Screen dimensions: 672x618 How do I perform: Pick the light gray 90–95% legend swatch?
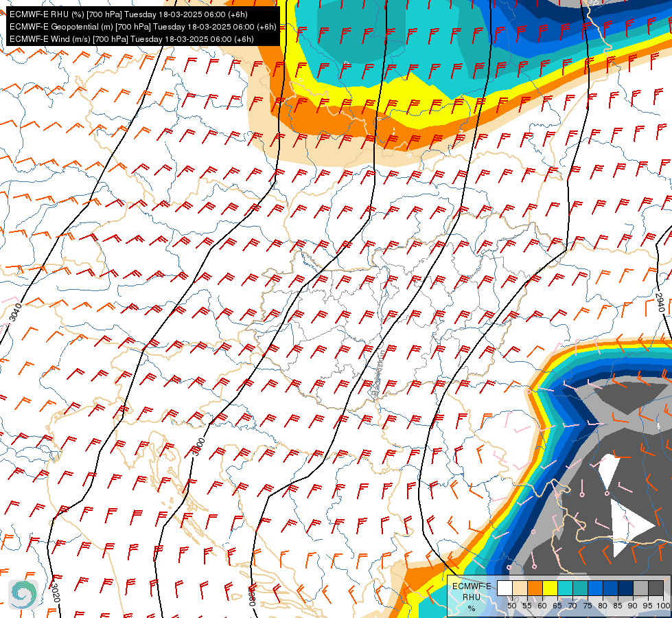pos(640,588)
